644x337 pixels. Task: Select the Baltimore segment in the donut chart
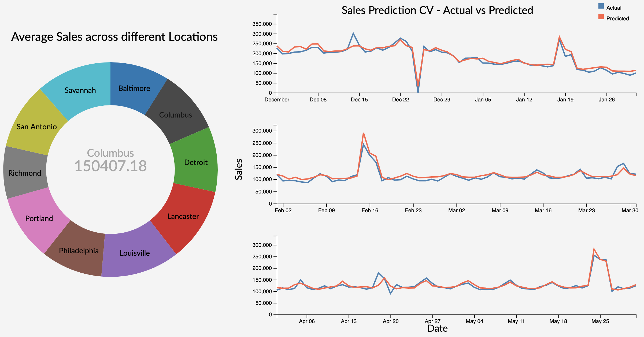pyautogui.click(x=134, y=89)
